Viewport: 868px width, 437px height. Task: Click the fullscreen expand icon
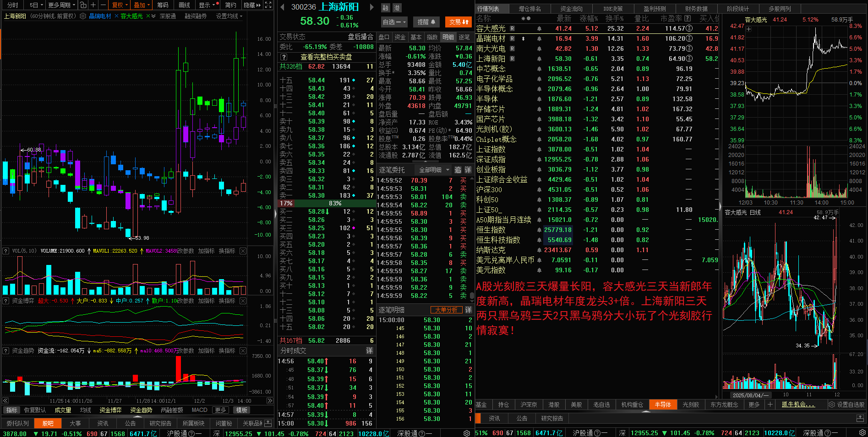(x=268, y=5)
